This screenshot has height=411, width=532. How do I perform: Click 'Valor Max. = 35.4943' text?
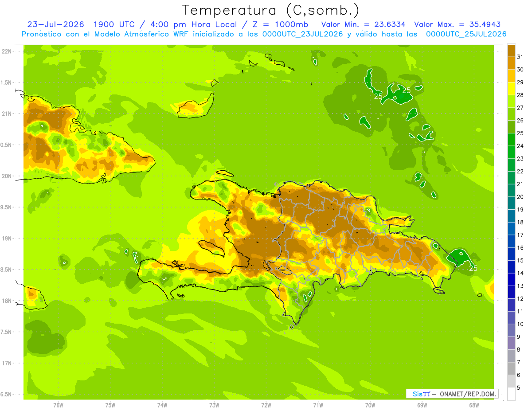(457, 24)
